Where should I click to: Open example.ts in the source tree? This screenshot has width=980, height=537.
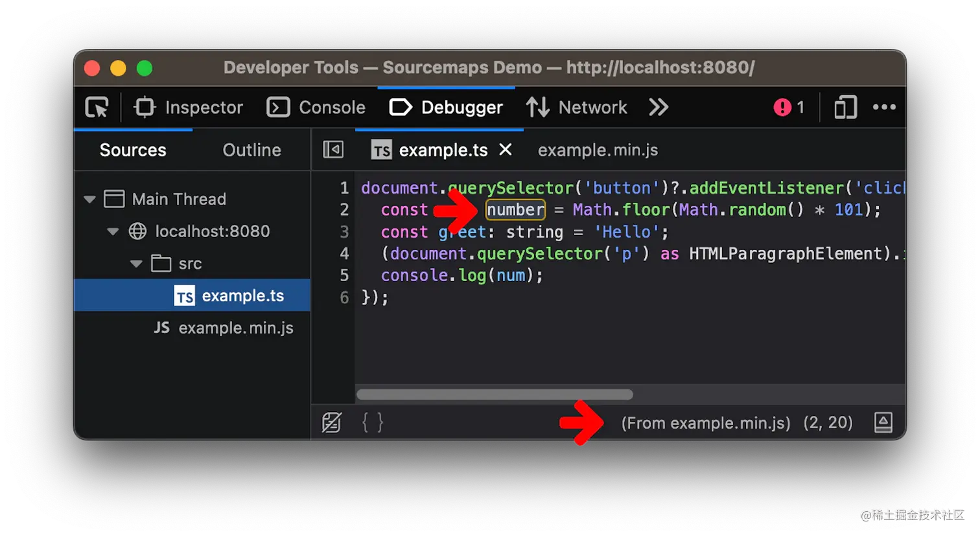pos(192,295)
